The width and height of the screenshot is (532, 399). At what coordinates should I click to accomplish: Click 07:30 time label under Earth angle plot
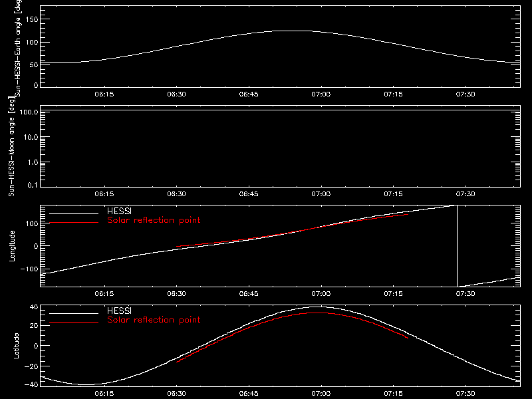pyautogui.click(x=465, y=94)
